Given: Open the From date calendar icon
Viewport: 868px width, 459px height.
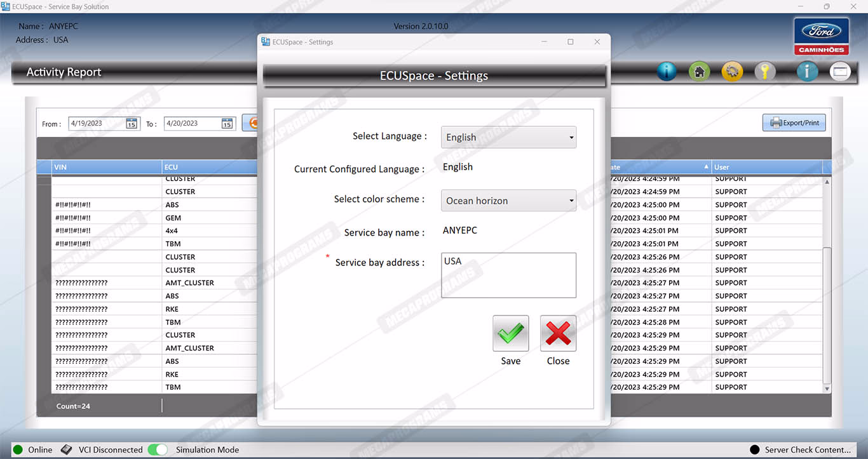Looking at the screenshot, I should (131, 124).
